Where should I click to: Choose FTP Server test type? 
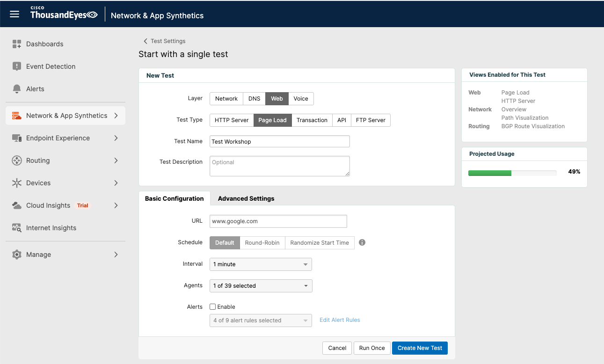(371, 120)
